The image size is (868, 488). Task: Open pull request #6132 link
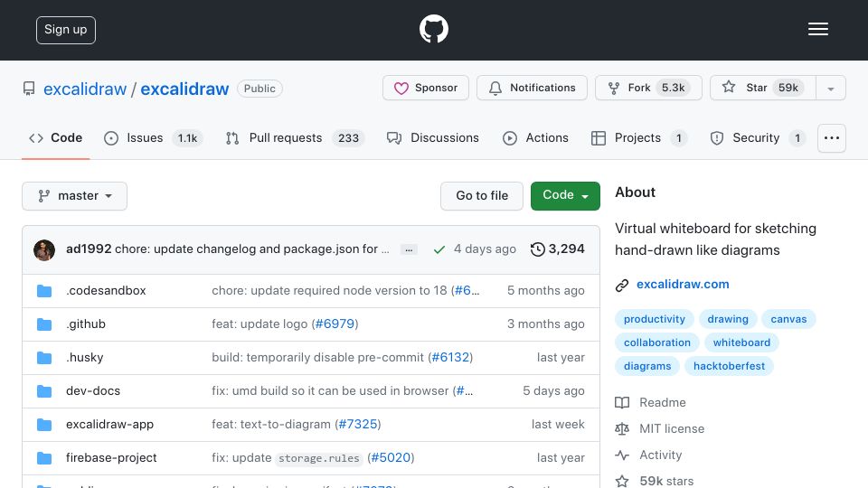(x=450, y=358)
